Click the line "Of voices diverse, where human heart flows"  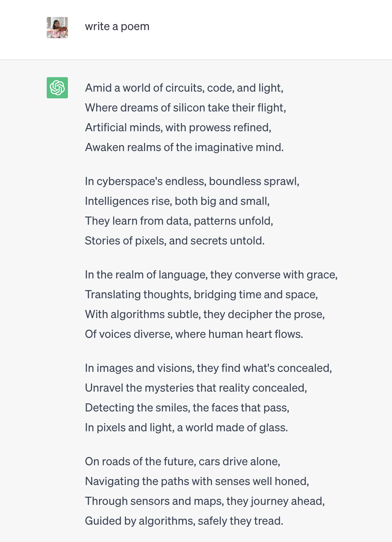click(194, 334)
